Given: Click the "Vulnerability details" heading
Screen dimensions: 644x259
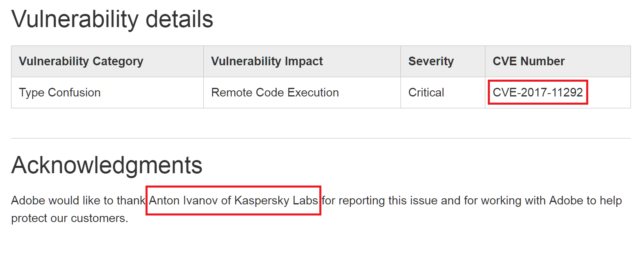Looking at the screenshot, I should (x=112, y=19).
